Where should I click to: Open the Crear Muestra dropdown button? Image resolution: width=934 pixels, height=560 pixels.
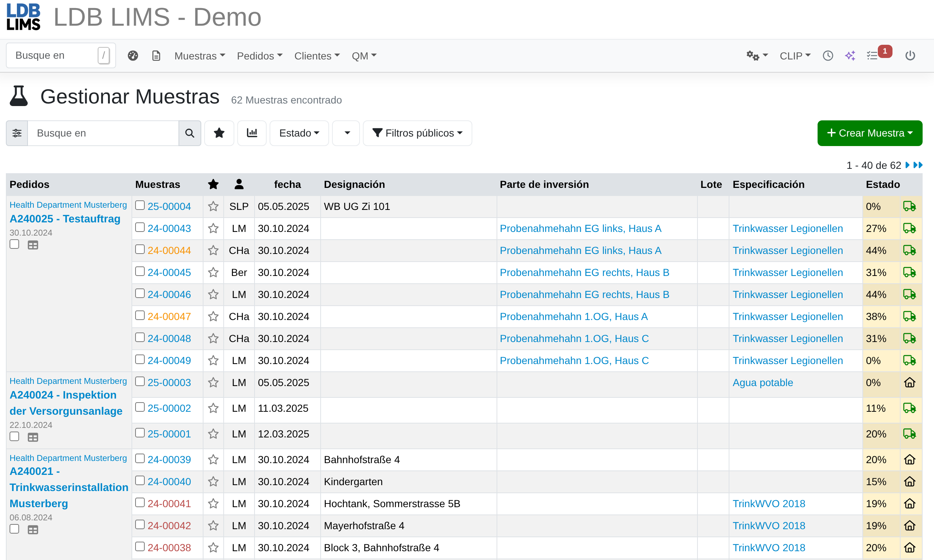[870, 133]
